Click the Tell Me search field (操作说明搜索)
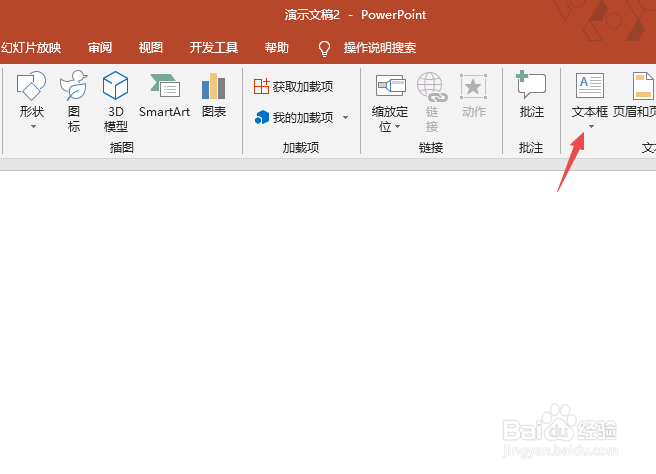 pyautogui.click(x=380, y=48)
